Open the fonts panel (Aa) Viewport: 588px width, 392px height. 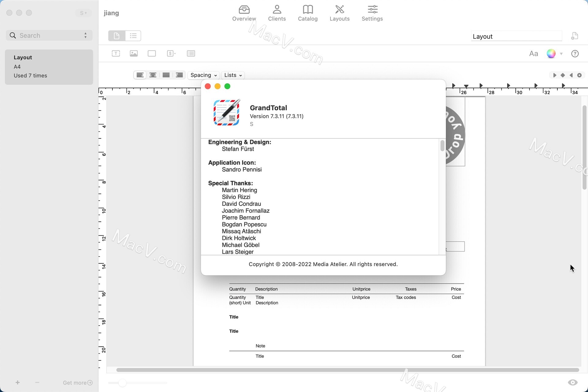(533, 54)
